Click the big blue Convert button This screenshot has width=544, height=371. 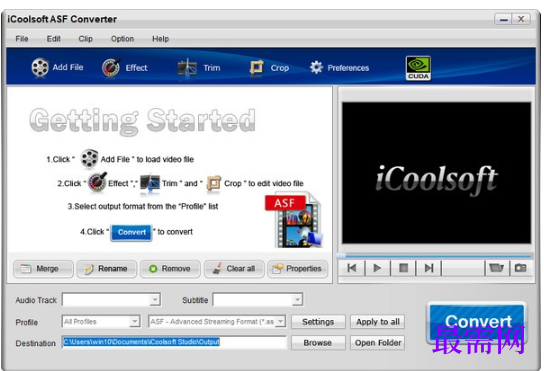(x=477, y=322)
